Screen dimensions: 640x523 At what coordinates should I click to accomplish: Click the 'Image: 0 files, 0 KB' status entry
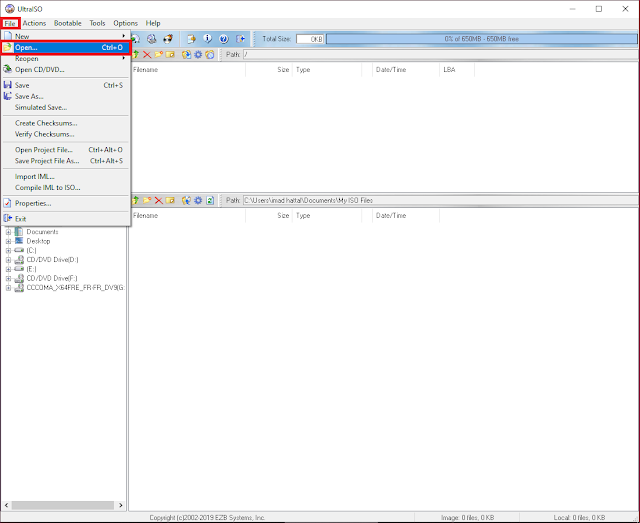(467, 517)
